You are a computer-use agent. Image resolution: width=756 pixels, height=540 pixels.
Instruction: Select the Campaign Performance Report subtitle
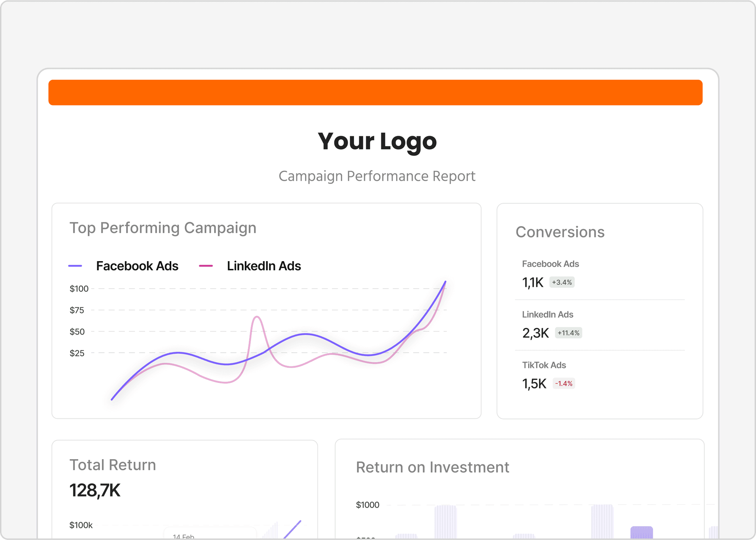pyautogui.click(x=377, y=176)
